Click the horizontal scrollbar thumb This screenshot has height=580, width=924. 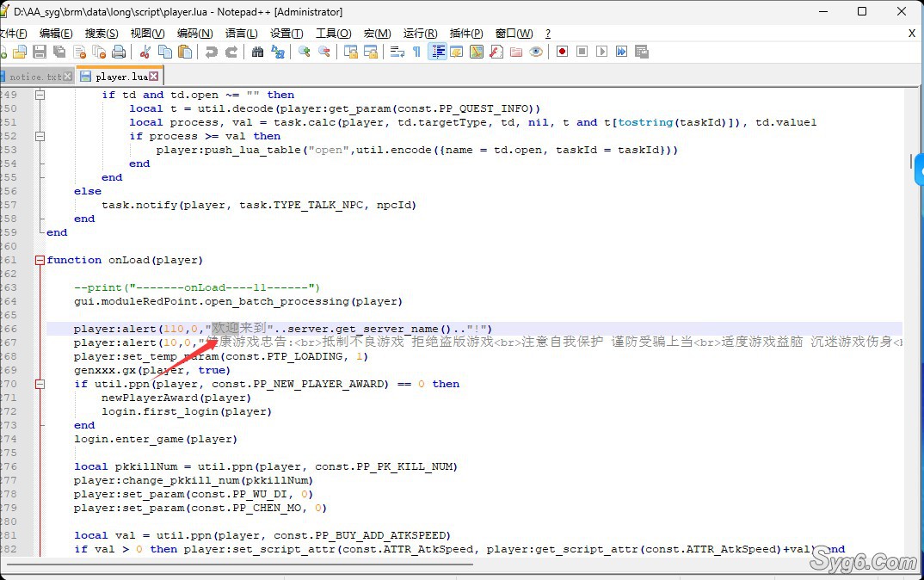[x=240, y=565]
